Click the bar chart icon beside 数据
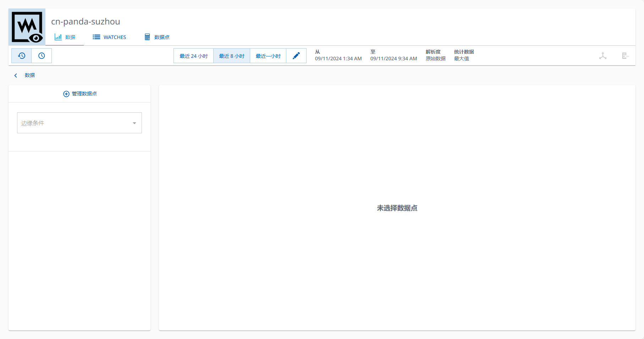Screen dimensions: 644x339 click(58, 37)
